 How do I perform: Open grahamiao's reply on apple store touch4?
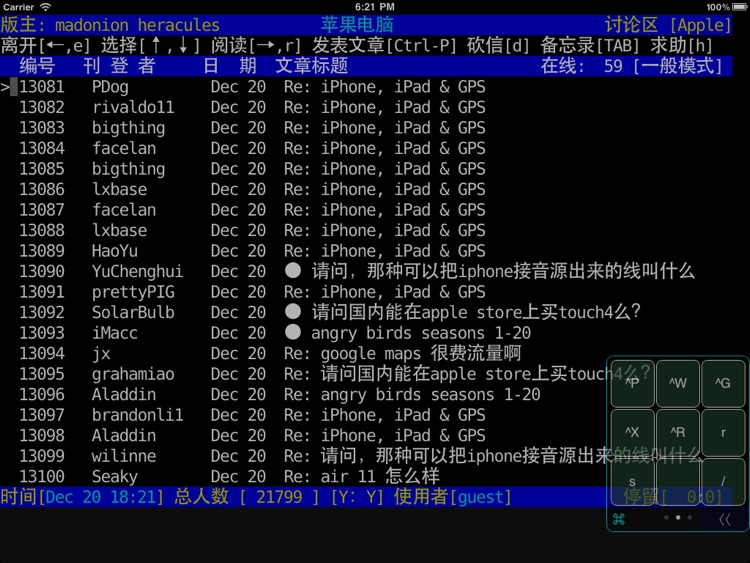[x=366, y=375]
